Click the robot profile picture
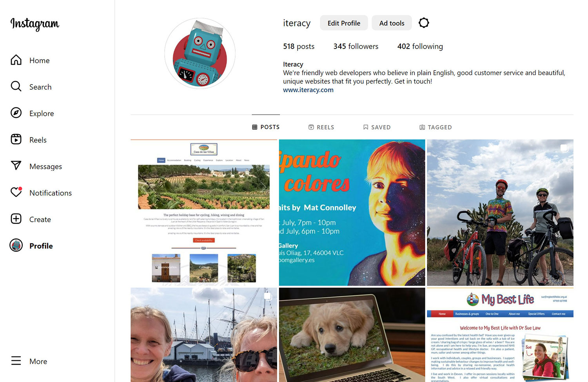Screen dimensions: 588x382 (200, 53)
